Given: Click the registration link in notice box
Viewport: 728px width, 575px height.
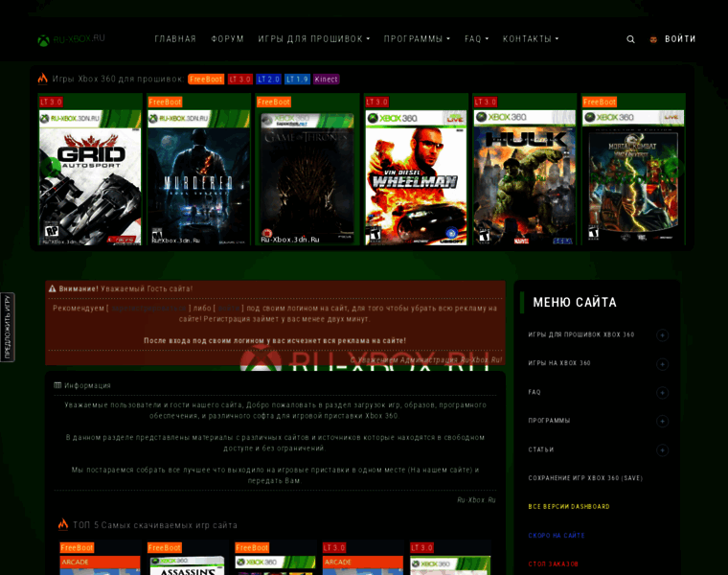Looking at the screenshot, I should (x=148, y=308).
